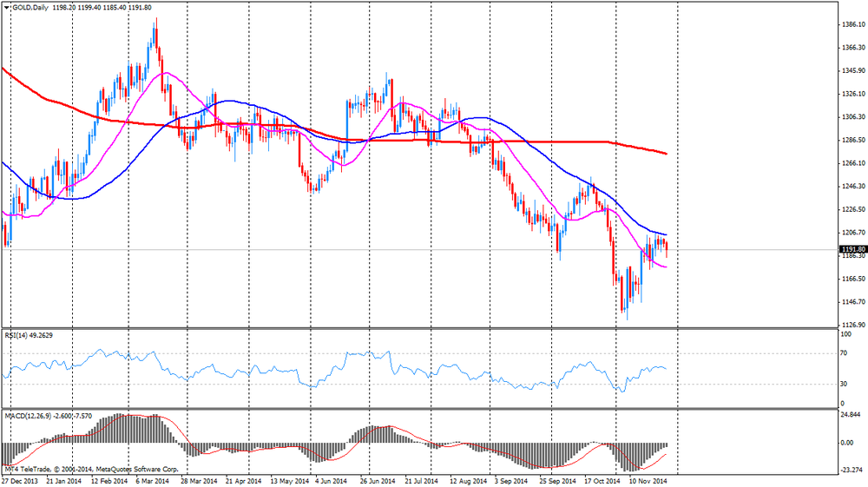Click the 1126.90 price axis label
Screen dimensions: 868x487
point(853,326)
